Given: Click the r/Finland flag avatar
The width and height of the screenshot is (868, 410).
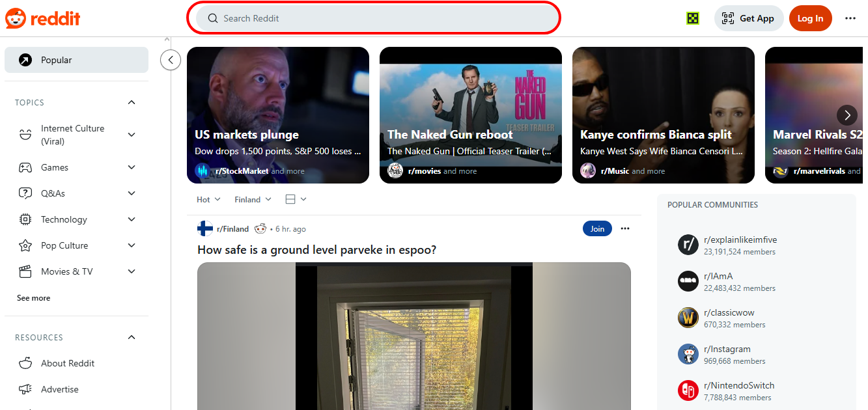Looking at the screenshot, I should click(205, 228).
